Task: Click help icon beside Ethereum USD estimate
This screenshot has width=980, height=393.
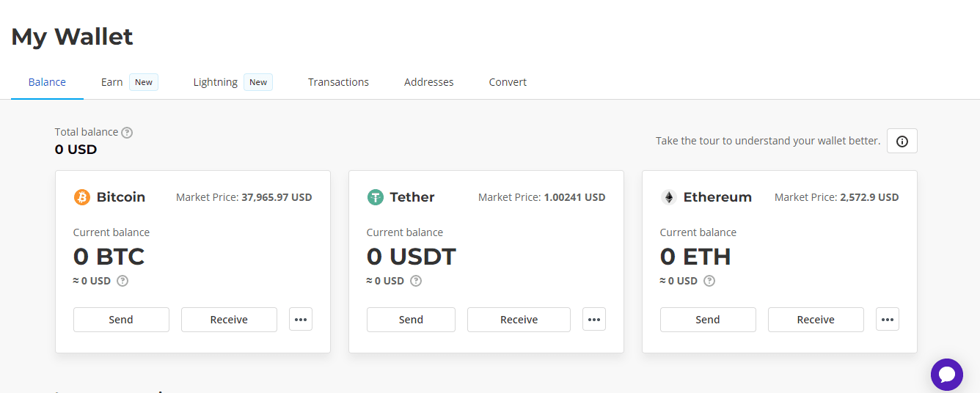Action: pos(709,281)
